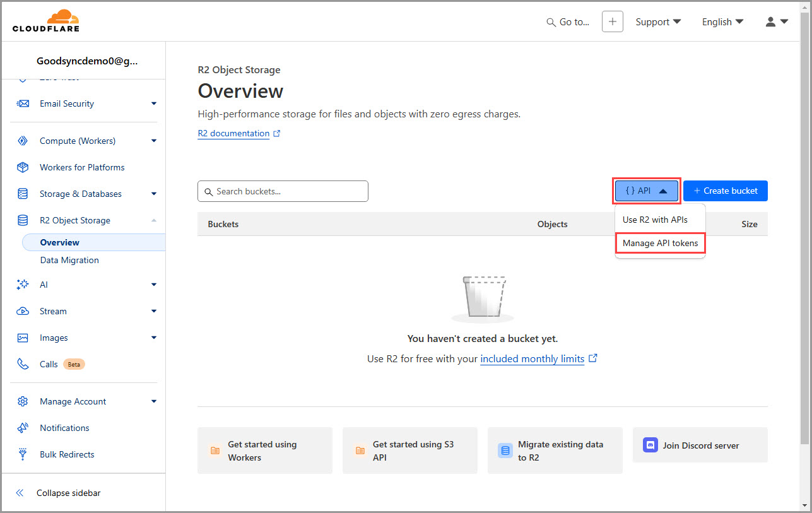Click Get started using S3 API card
The image size is (812, 513).
[410, 451]
